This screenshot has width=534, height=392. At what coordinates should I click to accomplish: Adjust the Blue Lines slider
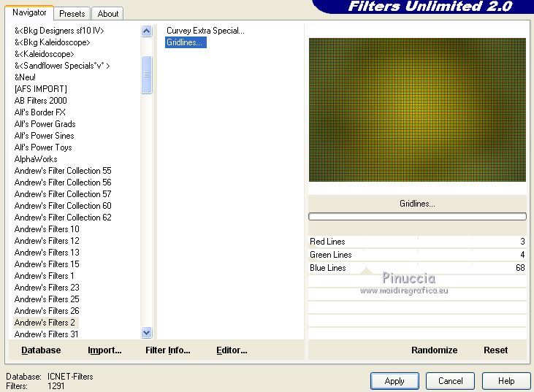(x=417, y=268)
